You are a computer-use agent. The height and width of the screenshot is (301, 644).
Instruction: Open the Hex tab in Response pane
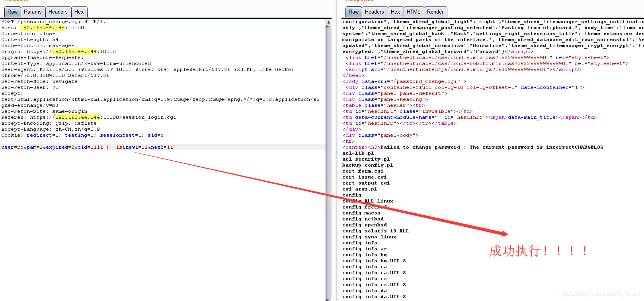point(395,12)
